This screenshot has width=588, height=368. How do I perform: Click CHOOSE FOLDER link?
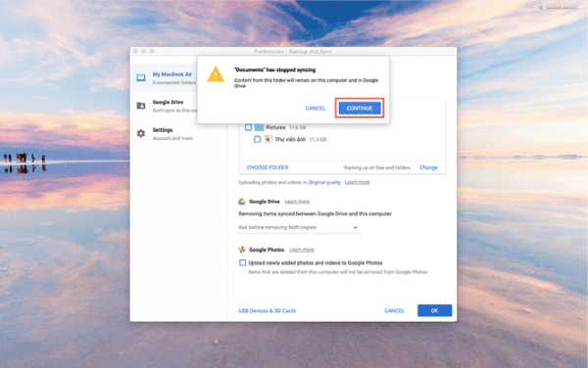point(268,167)
